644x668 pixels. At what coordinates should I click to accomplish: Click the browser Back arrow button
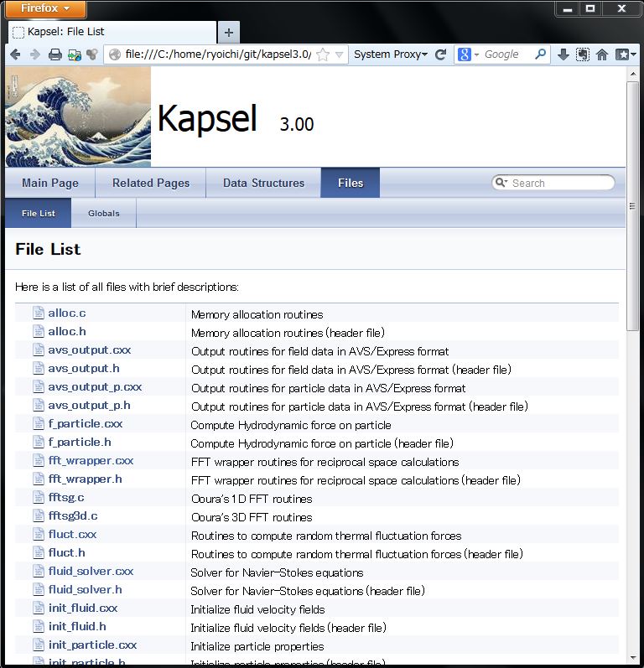click(x=15, y=54)
